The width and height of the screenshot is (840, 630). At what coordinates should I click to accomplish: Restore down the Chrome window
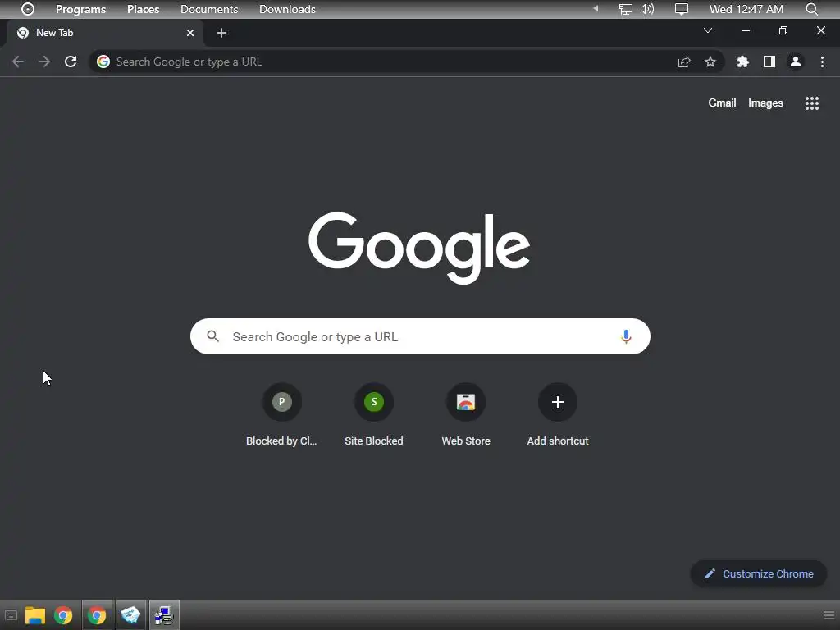(783, 30)
